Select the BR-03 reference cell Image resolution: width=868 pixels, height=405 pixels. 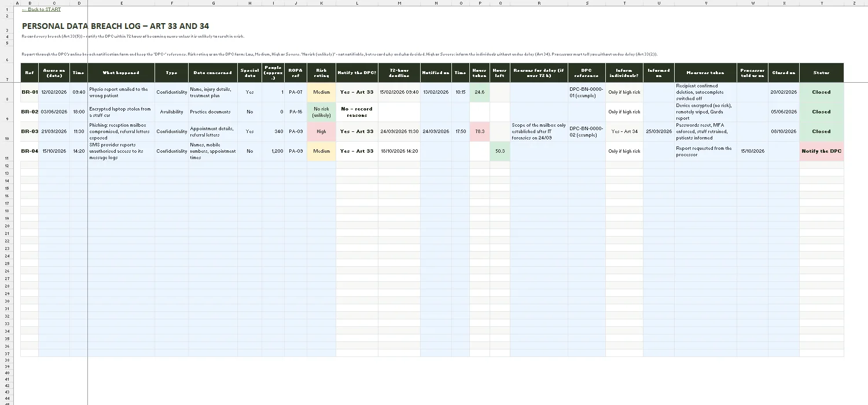[x=30, y=131]
